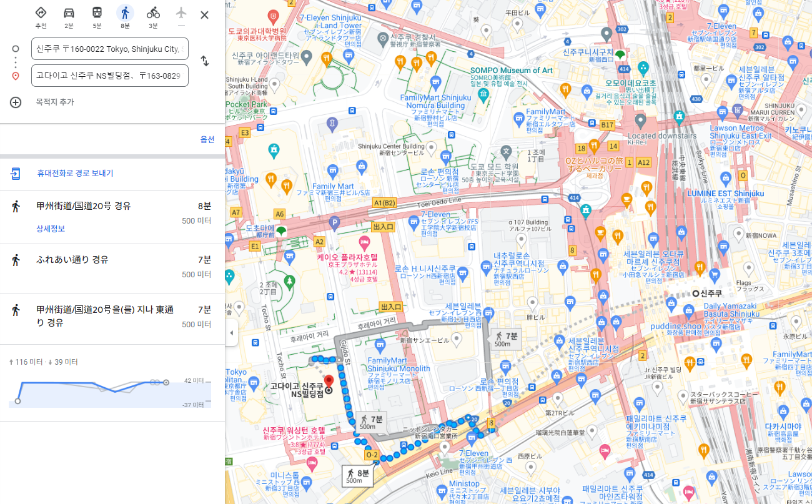Click 휴대전화로 경로 보내기 link
Image resolution: width=812 pixels, height=504 pixels.
75,173
